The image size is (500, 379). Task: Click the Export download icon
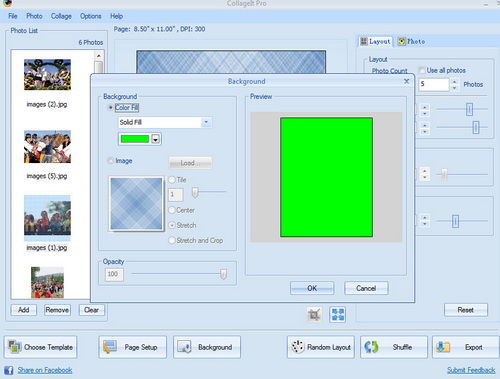pos(443,347)
